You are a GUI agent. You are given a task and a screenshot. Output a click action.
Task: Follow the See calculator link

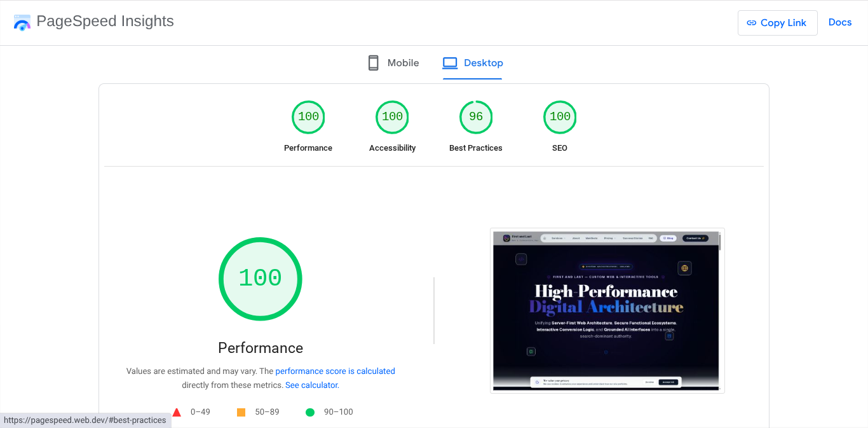311,385
